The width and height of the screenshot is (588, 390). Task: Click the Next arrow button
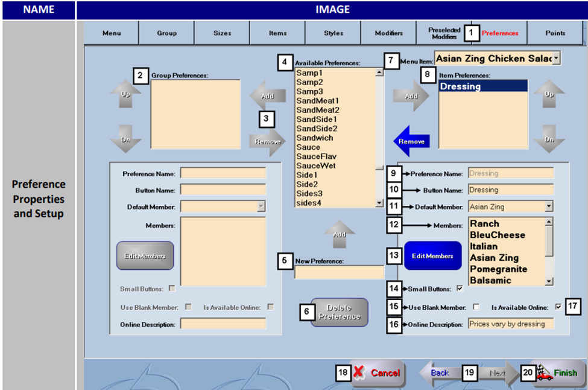pos(498,372)
